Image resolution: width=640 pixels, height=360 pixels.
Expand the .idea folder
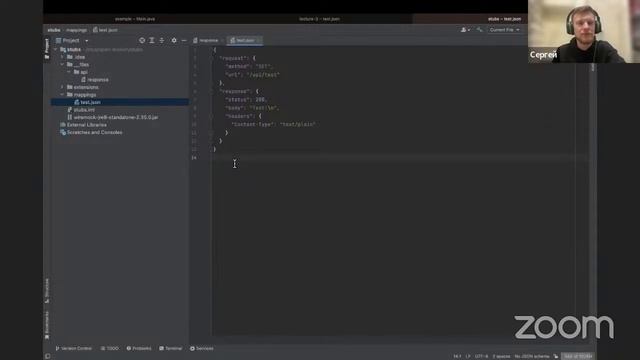[62, 57]
